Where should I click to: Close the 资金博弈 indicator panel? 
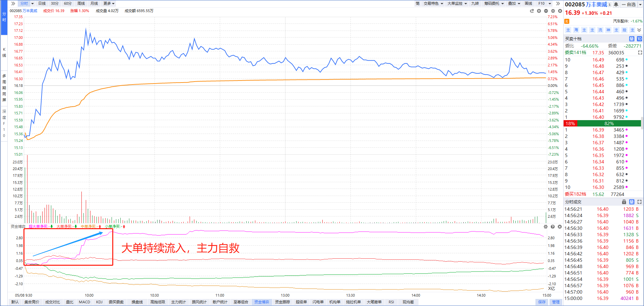(x=560, y=227)
